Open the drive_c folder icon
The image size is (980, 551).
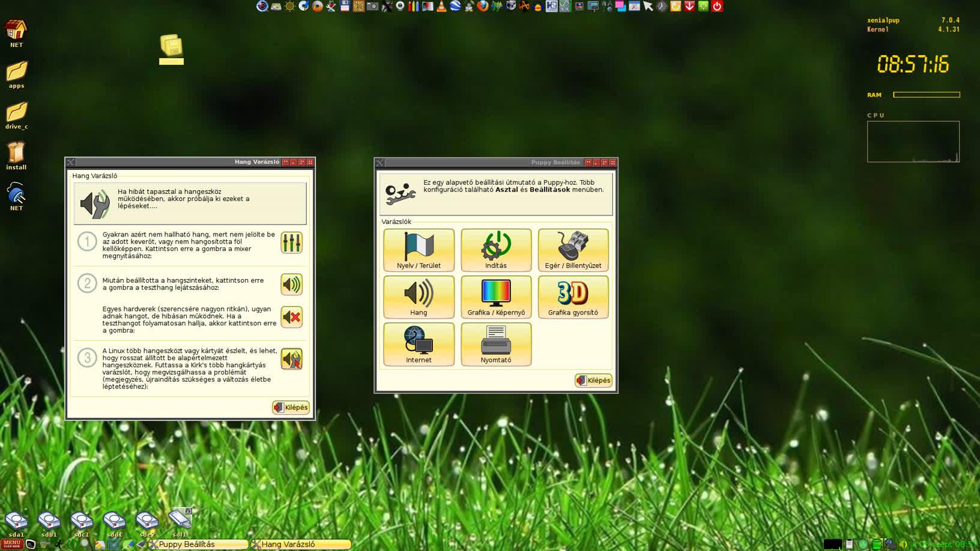(x=16, y=115)
